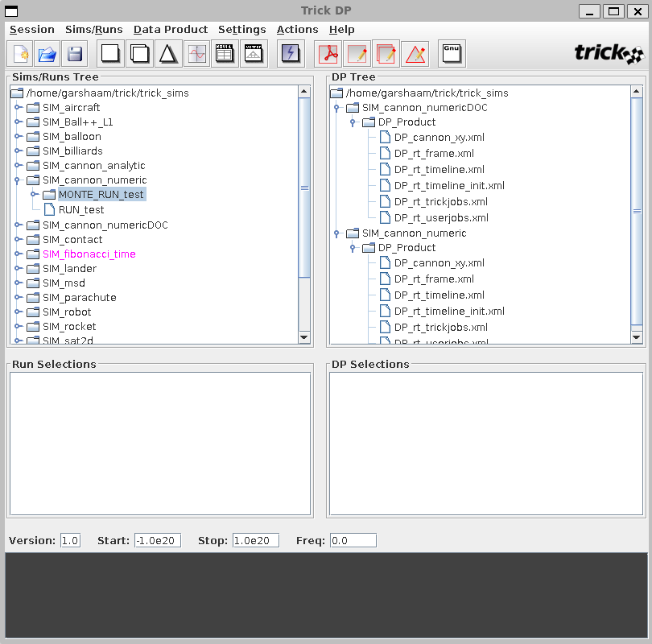
Task: Click the Open file folder icon
Action: pos(47,54)
